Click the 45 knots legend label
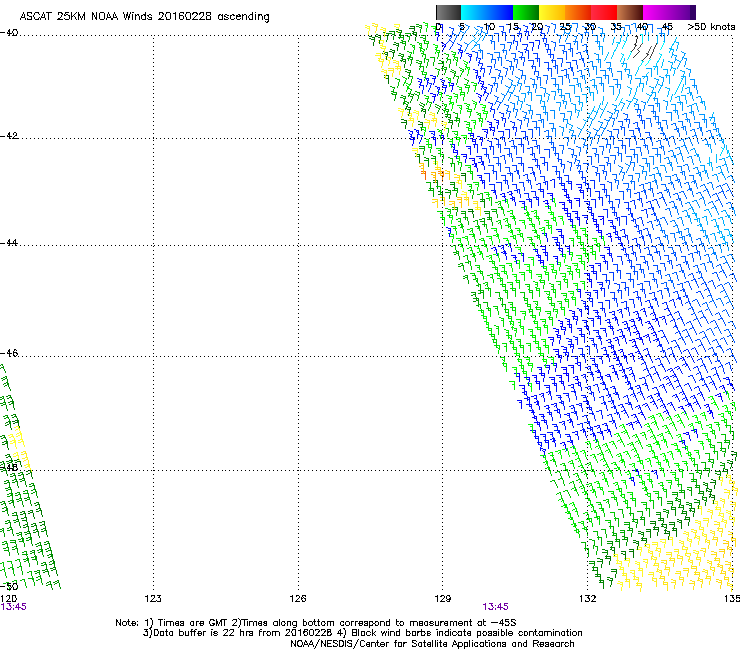Screen dimensions: 740x650 (x=667, y=27)
